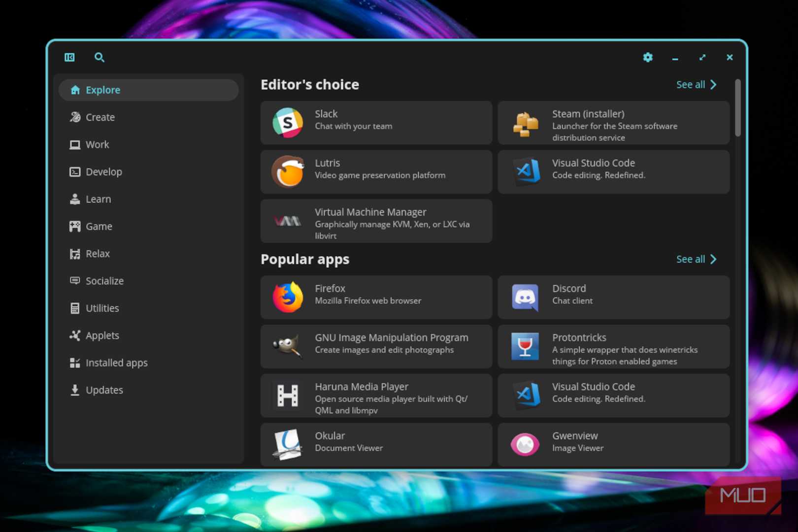
Task: Open the Discord title text
Action: 569,289
